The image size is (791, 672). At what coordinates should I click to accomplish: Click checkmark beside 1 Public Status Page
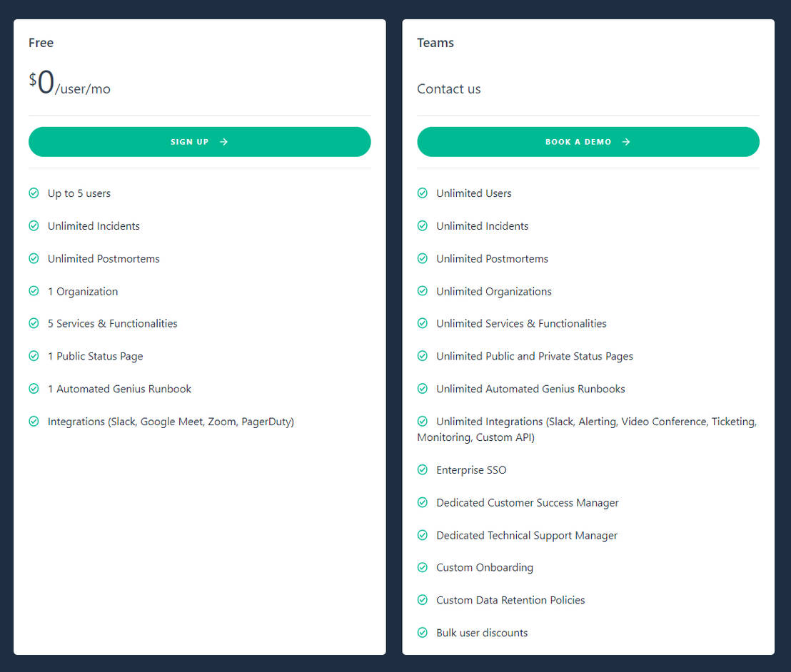[34, 356]
